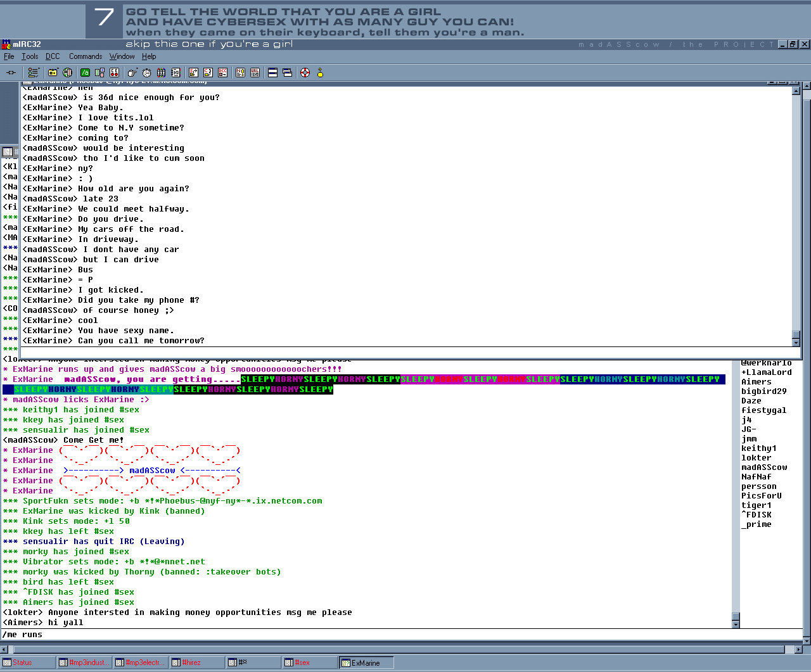Open the Colors settings toolbar icon
This screenshot has height=672, width=811.
pyautogui.click(x=162, y=73)
